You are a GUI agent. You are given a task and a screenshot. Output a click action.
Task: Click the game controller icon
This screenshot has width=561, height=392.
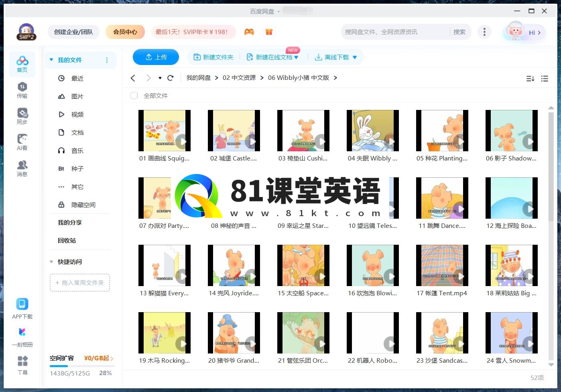(249, 32)
